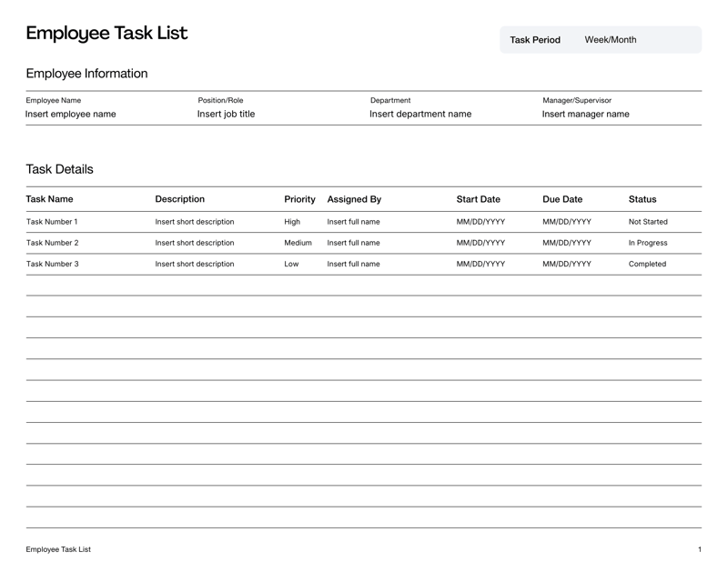728x562 pixels.
Task: Click the Employee Task List page title
Action: click(106, 33)
